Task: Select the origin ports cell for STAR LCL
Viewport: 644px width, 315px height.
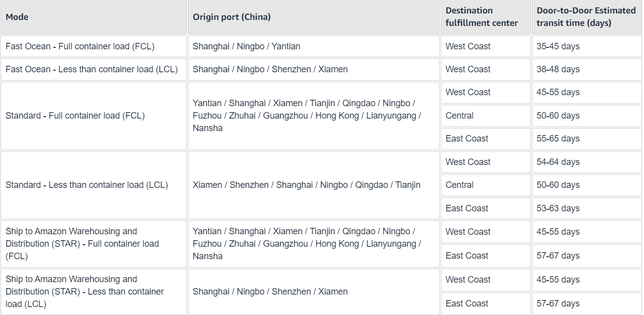Action: (x=270, y=292)
